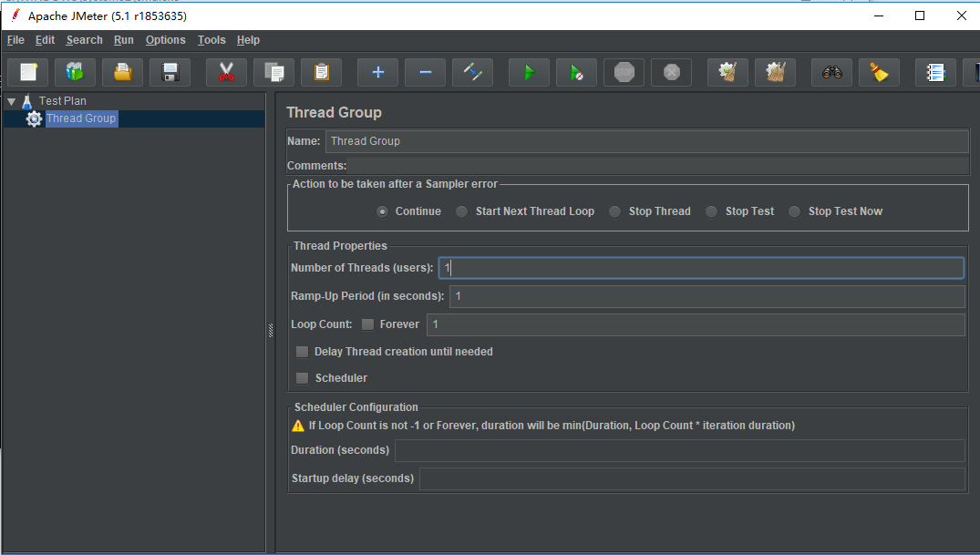Click the Open file folder icon

tap(122, 73)
